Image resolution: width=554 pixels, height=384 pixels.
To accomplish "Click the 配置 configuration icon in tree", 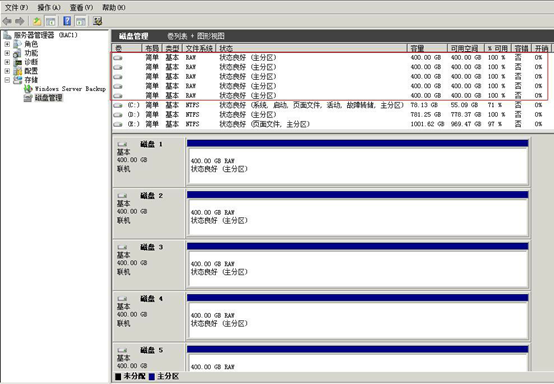I will [17, 71].
